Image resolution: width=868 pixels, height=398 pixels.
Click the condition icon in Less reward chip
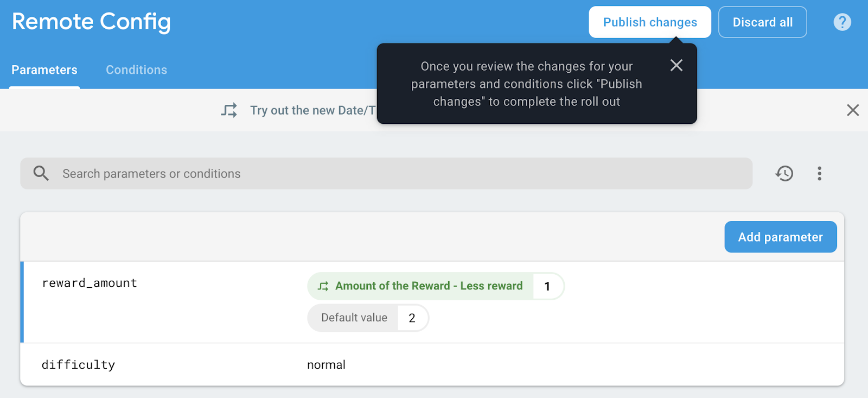[x=323, y=286]
